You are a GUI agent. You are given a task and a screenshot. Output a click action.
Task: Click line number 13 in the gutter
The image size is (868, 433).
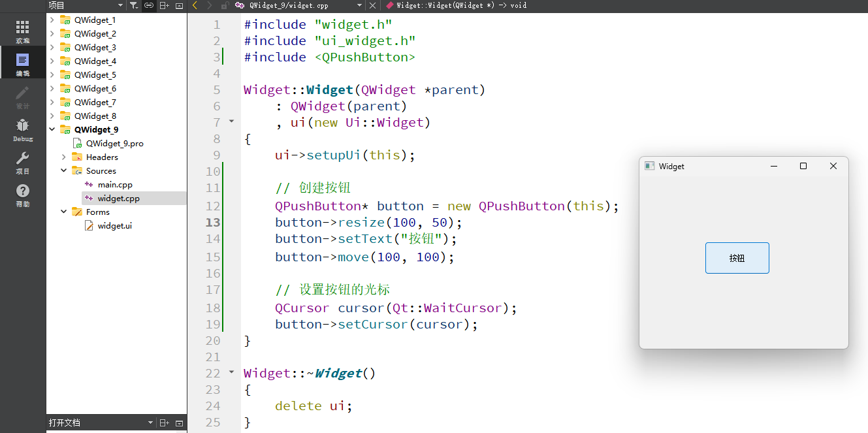[213, 222]
